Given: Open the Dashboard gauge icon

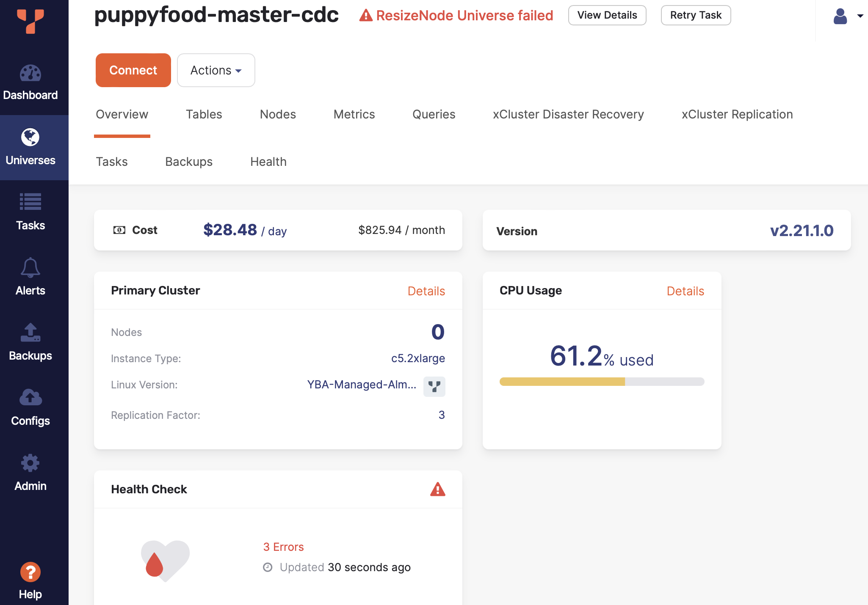Looking at the screenshot, I should tap(30, 73).
